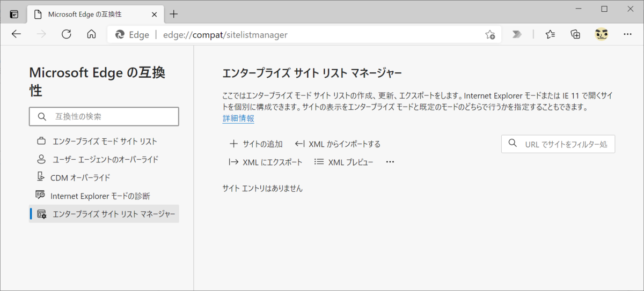Click the person icon for User Agent override
Screen dimensions: 644x291
click(x=41, y=159)
